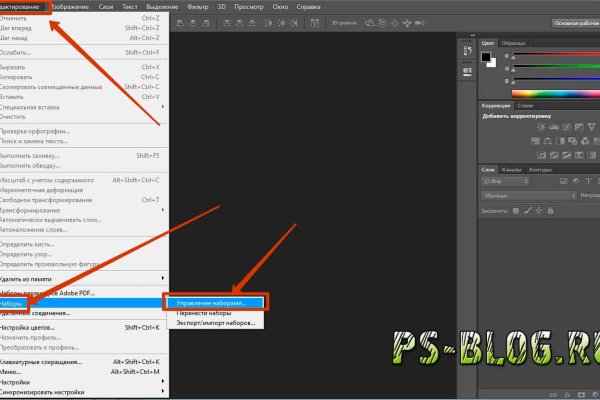Click the History panel icon in collapsed dock
Viewport: 600px width, 400px height.
pyautogui.click(x=467, y=51)
